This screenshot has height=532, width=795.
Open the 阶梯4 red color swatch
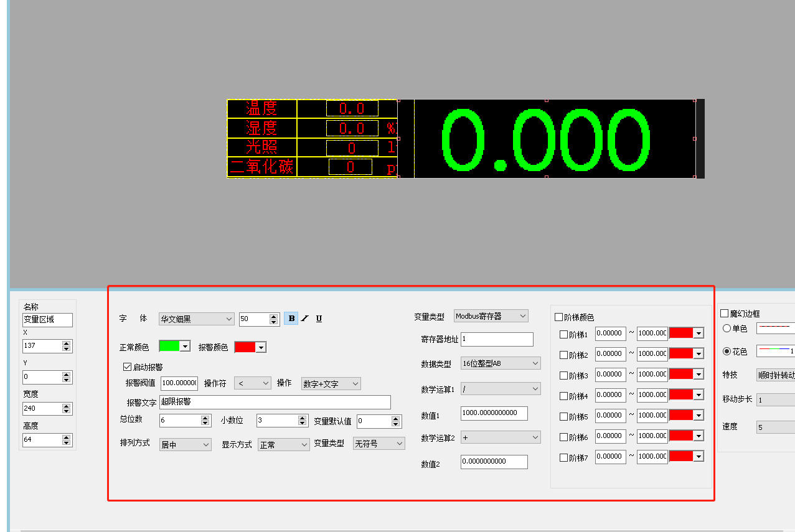point(687,394)
